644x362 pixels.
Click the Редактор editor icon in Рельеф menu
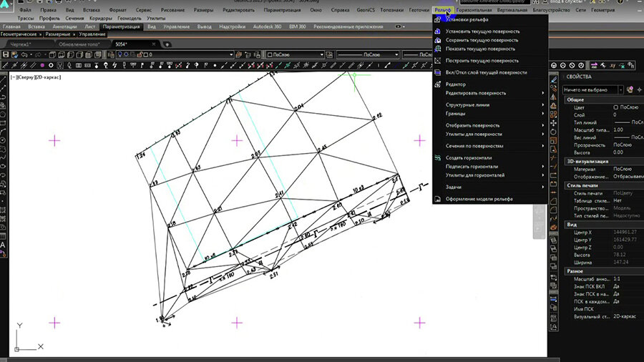click(438, 84)
